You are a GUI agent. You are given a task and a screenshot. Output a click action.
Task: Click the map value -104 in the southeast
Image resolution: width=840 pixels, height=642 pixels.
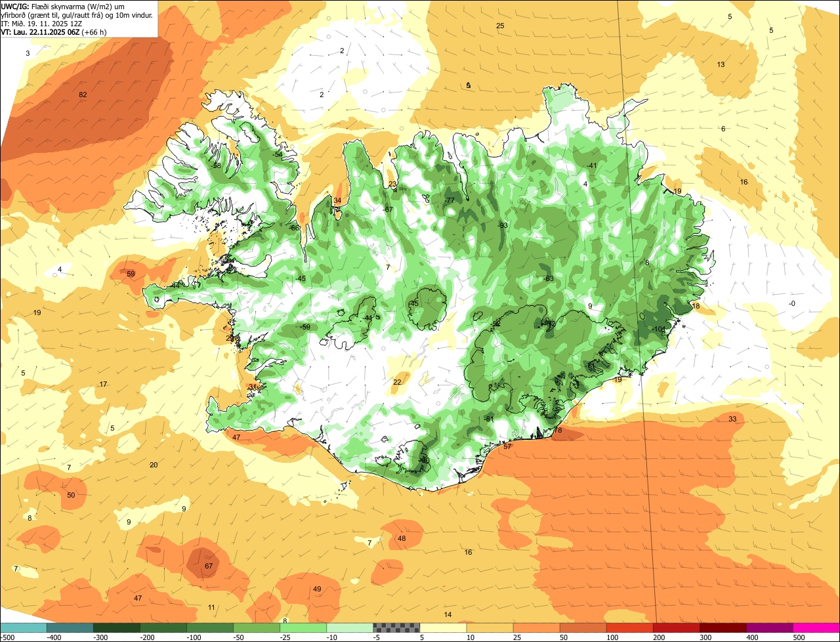(x=659, y=329)
